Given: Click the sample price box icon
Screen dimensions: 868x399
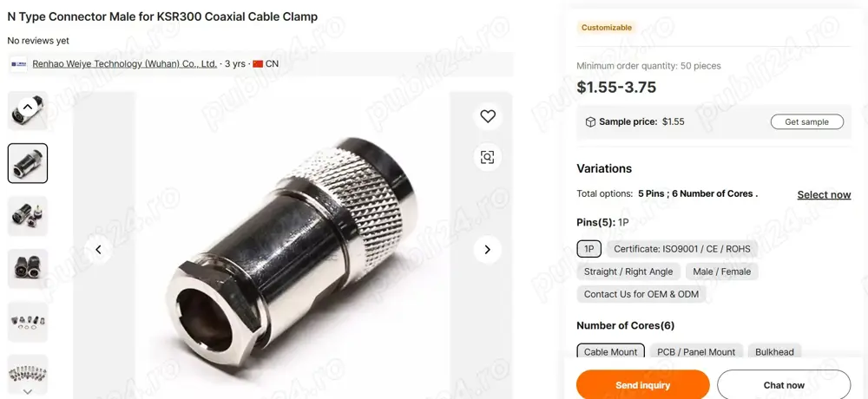Looking at the screenshot, I should tap(590, 121).
